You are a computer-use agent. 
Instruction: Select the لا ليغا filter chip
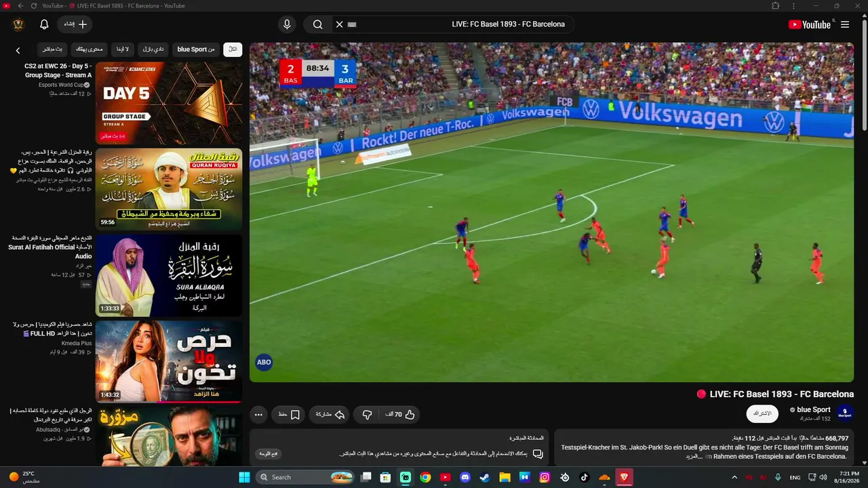pyautogui.click(x=122, y=49)
